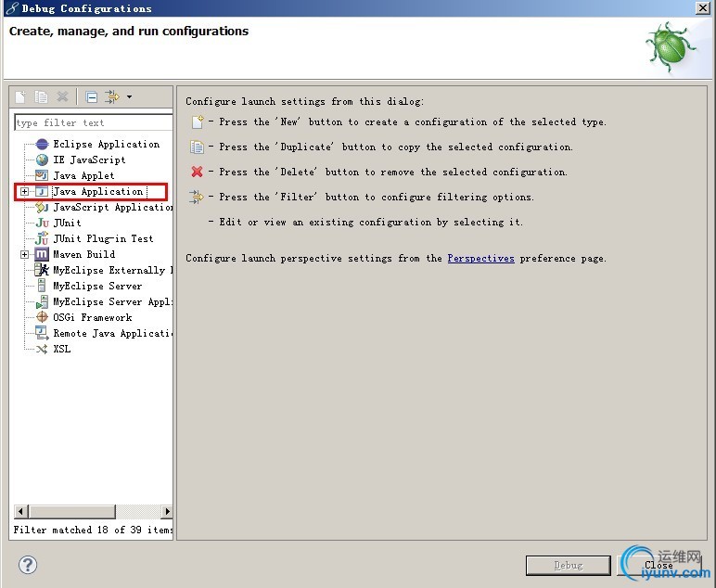716x588 pixels.
Task: Open help via question mark icon
Action: [28, 565]
